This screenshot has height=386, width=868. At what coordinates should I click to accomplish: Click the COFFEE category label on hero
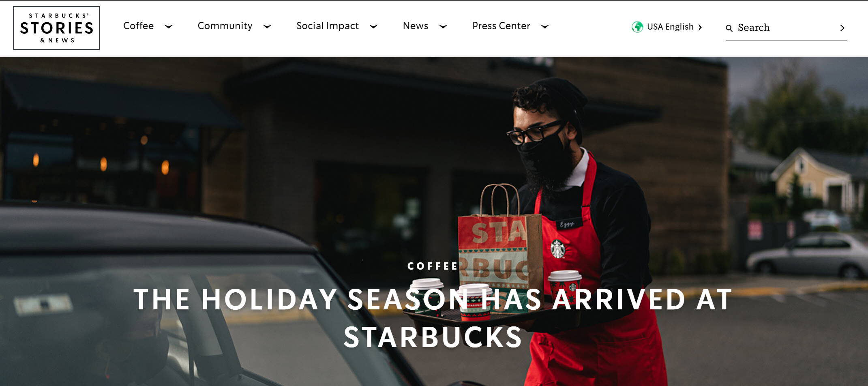(433, 266)
